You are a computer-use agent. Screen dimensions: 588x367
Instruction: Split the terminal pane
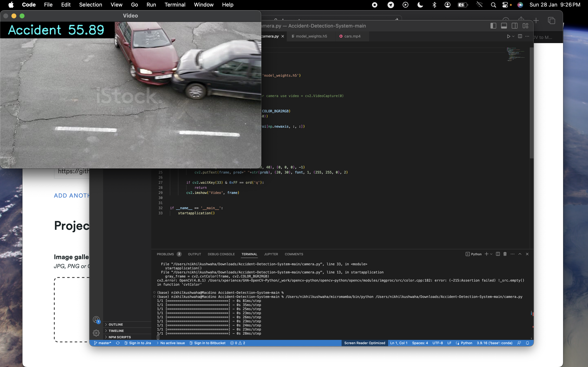[498, 254]
